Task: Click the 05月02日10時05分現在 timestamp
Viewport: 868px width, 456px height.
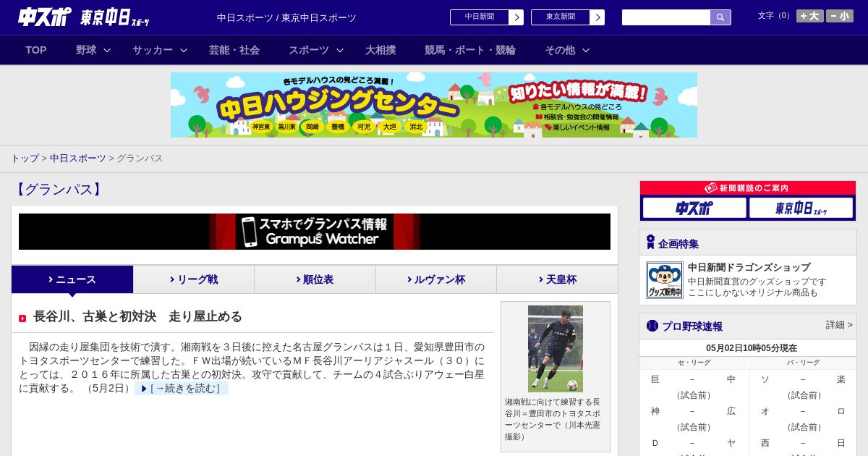Action: coord(752,348)
